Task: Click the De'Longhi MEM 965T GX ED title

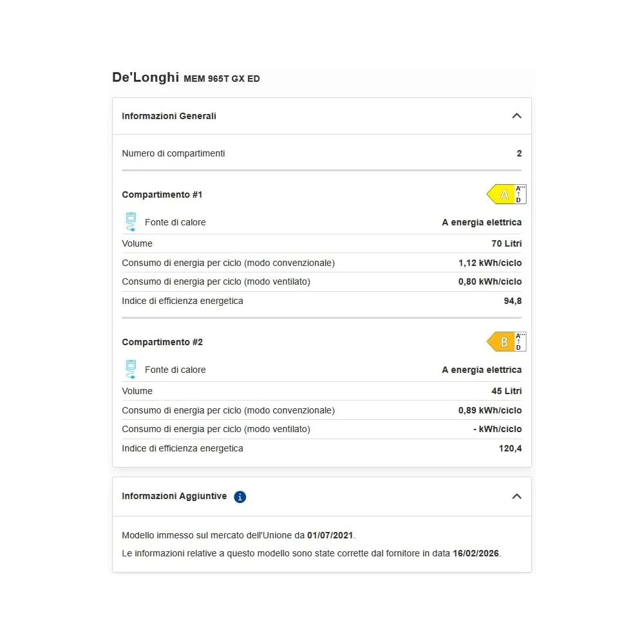Action: click(x=186, y=78)
